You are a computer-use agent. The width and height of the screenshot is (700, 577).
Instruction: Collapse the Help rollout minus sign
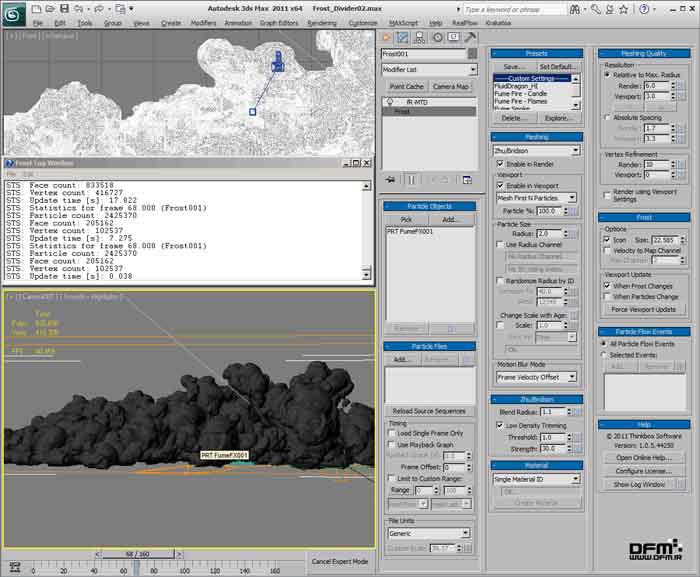603,424
